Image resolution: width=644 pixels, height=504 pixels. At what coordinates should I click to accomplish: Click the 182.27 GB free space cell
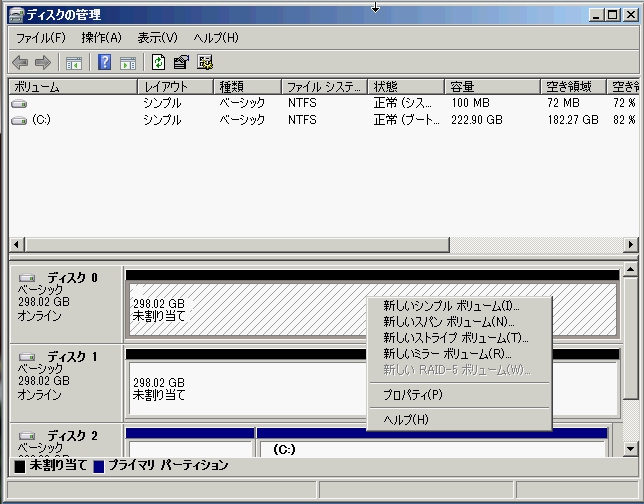(573, 120)
